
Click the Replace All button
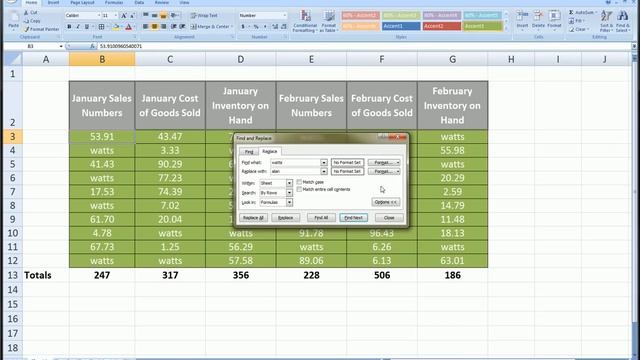point(253,218)
